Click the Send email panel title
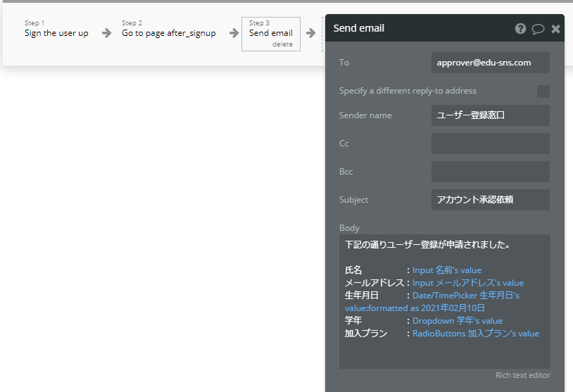 coord(359,28)
